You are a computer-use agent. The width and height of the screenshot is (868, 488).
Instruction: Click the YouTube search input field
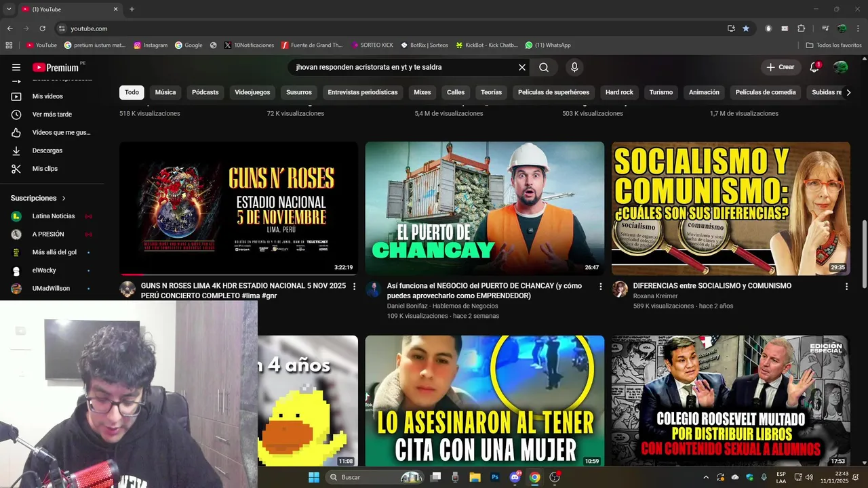[x=403, y=67]
